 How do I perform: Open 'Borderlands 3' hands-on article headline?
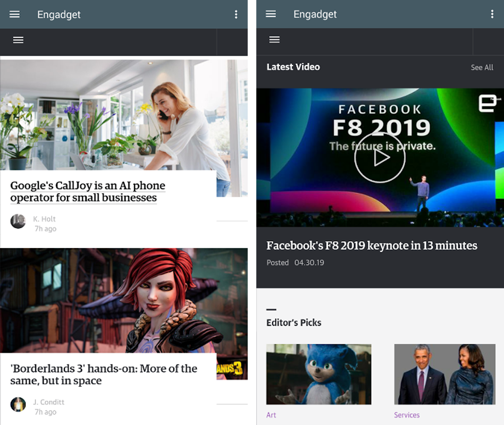[104, 374]
